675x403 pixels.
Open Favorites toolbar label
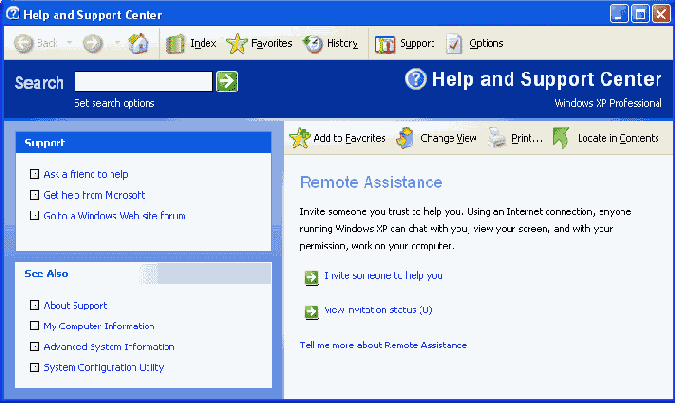tap(272, 43)
